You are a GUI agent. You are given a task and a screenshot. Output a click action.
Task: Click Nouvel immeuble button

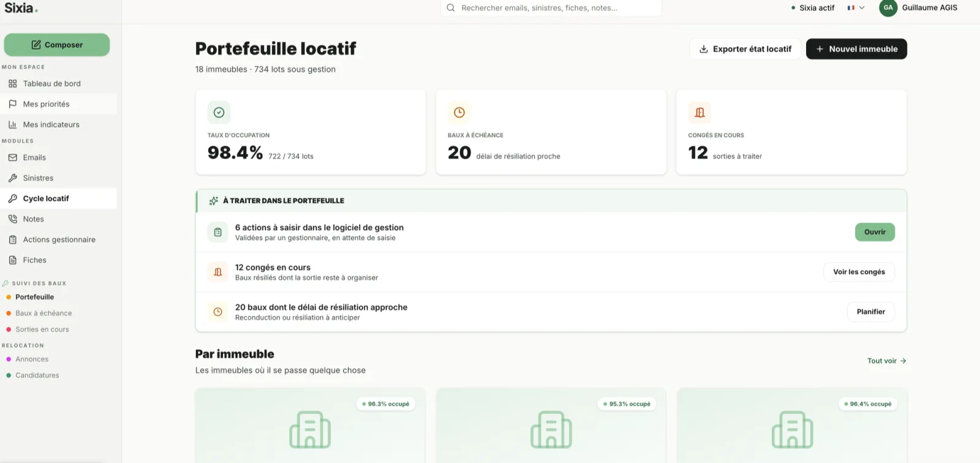tap(856, 49)
